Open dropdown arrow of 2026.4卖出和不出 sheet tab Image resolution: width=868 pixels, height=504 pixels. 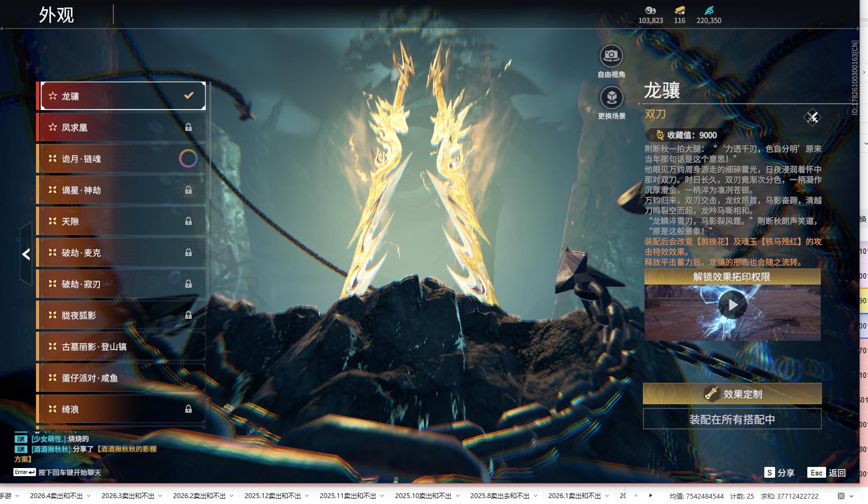[89, 496]
